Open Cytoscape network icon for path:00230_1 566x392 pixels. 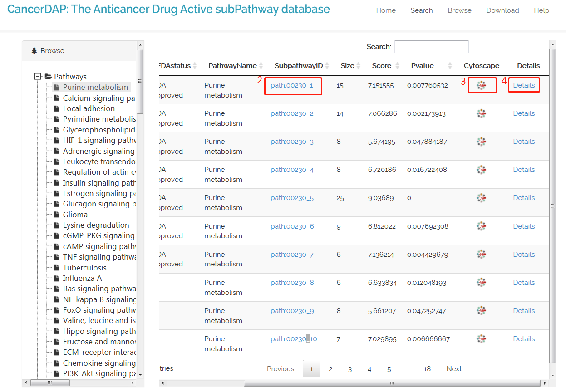[482, 85]
